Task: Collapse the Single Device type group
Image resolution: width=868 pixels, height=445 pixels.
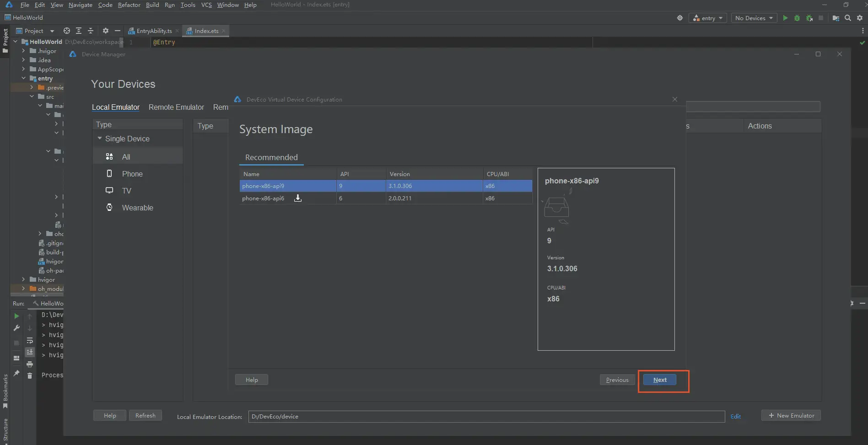Action: (x=100, y=139)
